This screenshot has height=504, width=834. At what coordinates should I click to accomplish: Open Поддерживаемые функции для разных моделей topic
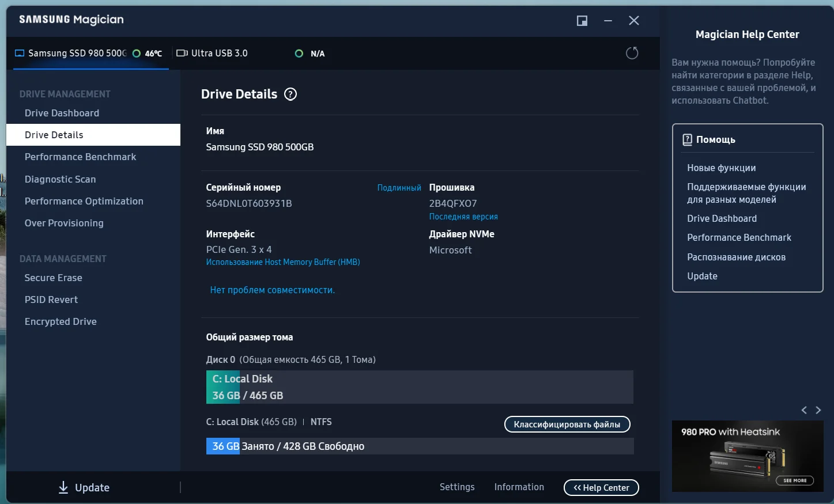coord(746,193)
